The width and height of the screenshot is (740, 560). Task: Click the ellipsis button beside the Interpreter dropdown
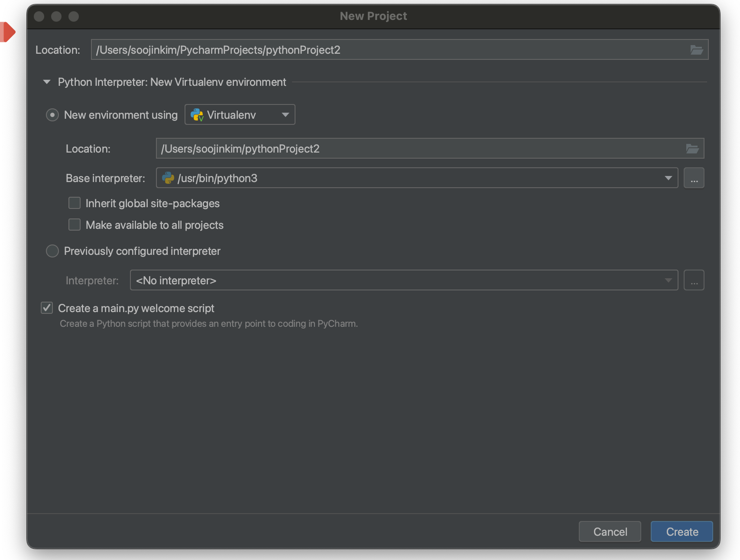tap(694, 280)
